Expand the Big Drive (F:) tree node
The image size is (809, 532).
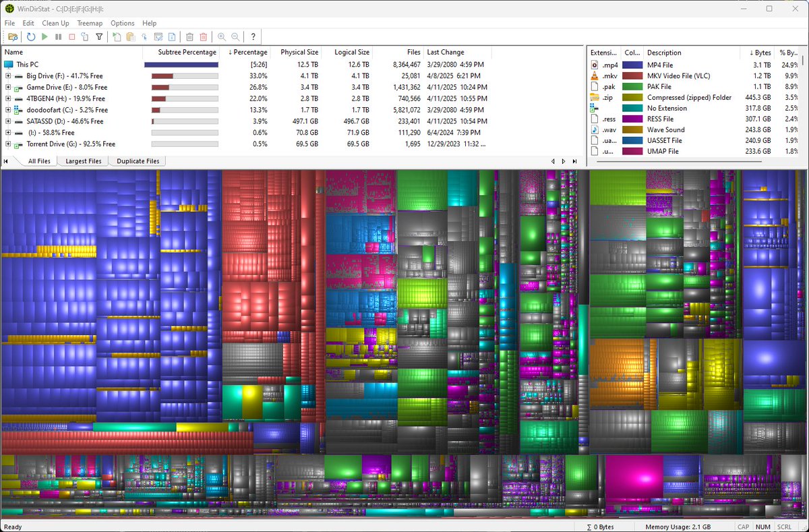point(8,76)
